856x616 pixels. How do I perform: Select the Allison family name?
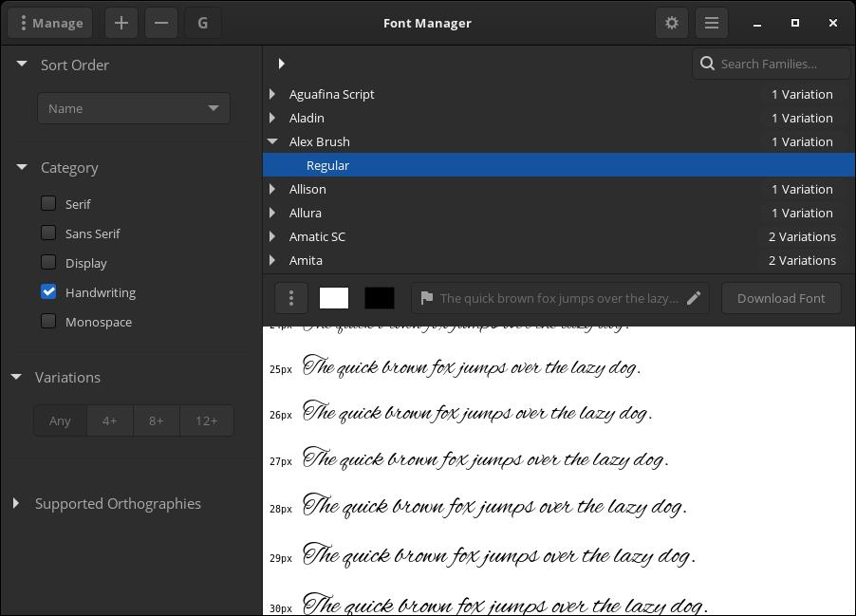click(x=307, y=189)
